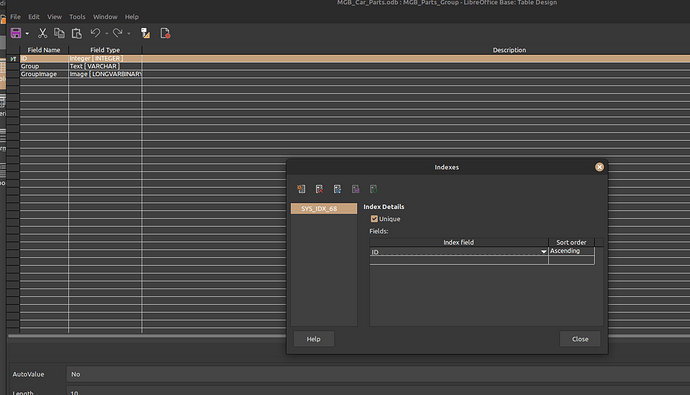Create a new index in Indexes dialog
Screen dimensions: 690x395
(x=301, y=189)
